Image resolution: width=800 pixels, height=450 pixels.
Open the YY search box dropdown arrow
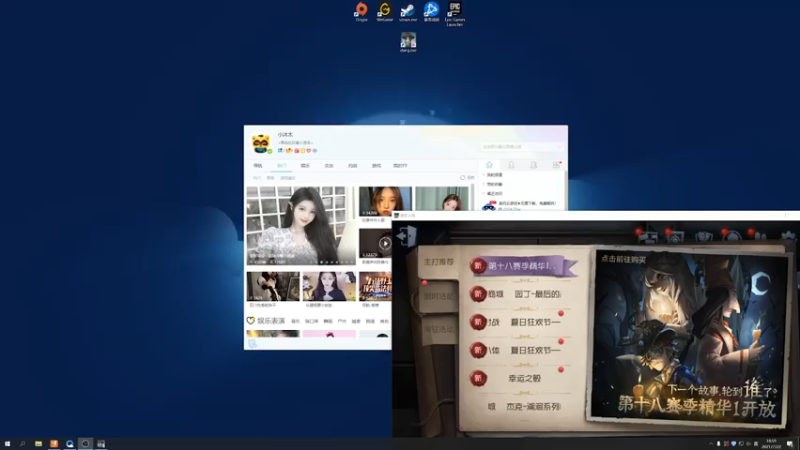coord(559,146)
